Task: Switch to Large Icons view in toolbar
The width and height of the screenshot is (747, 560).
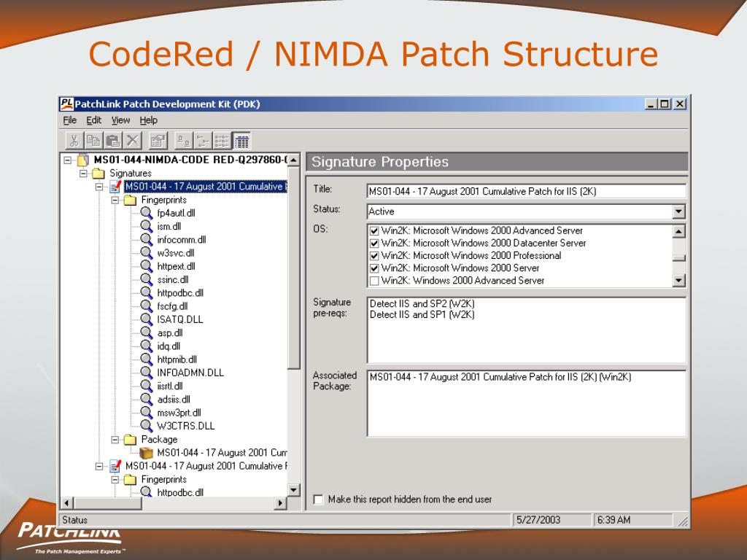Action: tap(183, 141)
